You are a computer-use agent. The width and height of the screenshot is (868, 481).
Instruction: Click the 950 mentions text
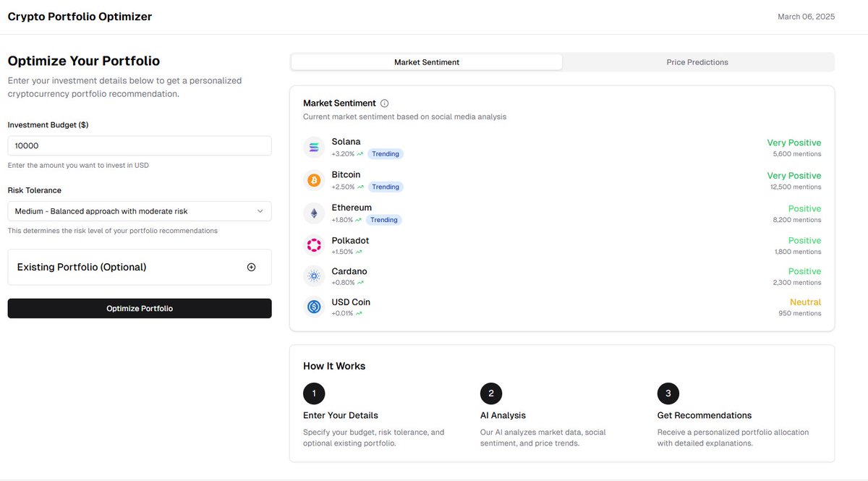click(800, 313)
